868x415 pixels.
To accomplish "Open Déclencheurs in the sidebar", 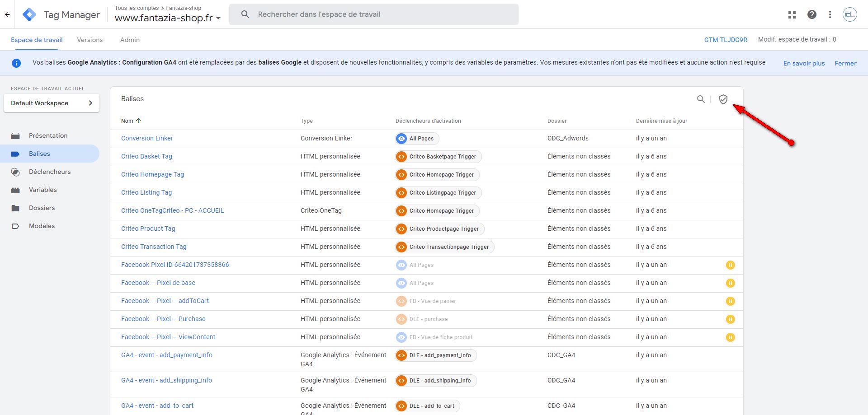I will [50, 172].
